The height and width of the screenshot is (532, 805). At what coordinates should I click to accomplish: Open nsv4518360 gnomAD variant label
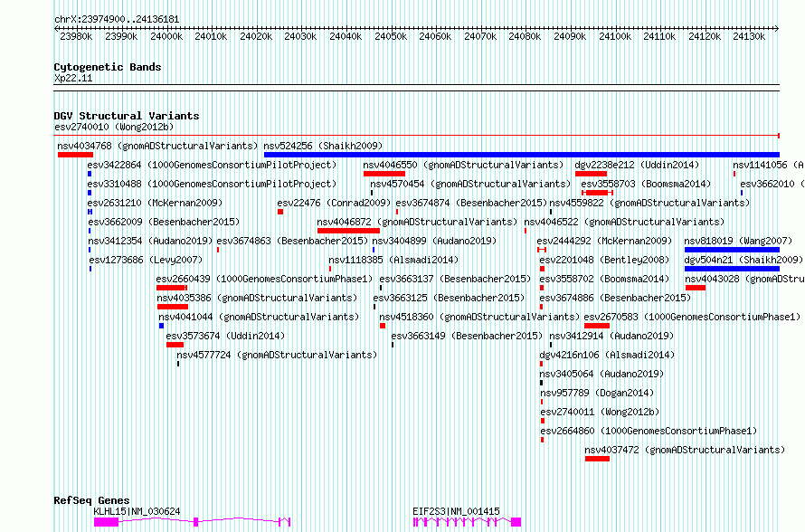[479, 317]
